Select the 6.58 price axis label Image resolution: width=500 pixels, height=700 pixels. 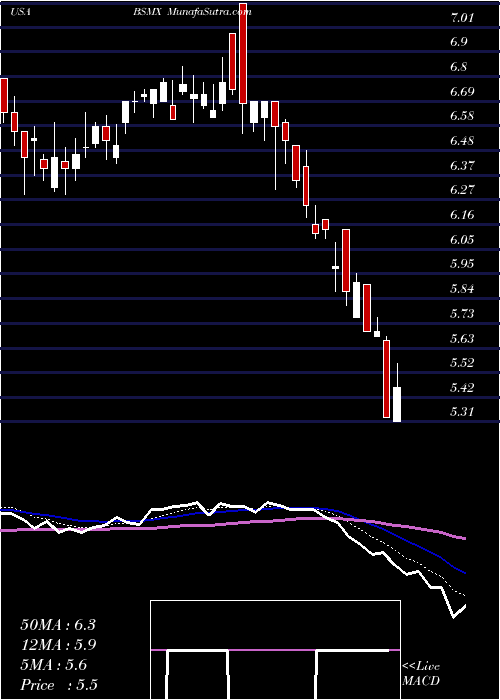tap(462, 116)
